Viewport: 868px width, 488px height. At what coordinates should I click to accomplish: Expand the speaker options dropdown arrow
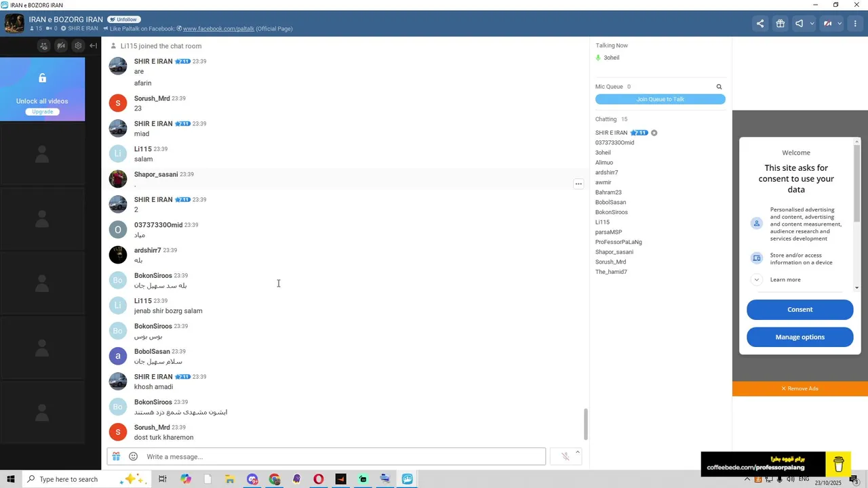812,24
